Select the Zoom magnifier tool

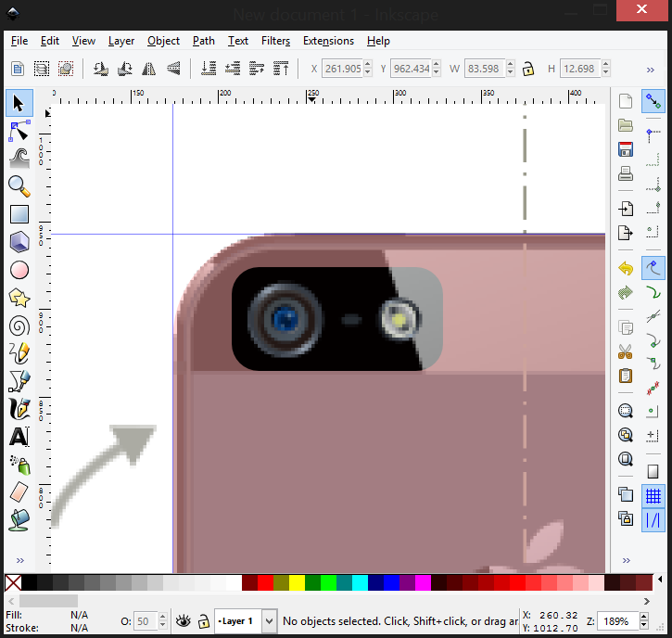click(x=19, y=186)
